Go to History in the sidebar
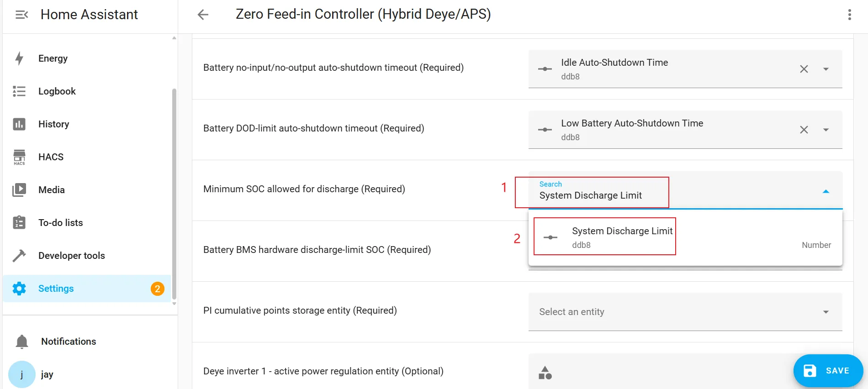The width and height of the screenshot is (868, 389). click(x=53, y=124)
